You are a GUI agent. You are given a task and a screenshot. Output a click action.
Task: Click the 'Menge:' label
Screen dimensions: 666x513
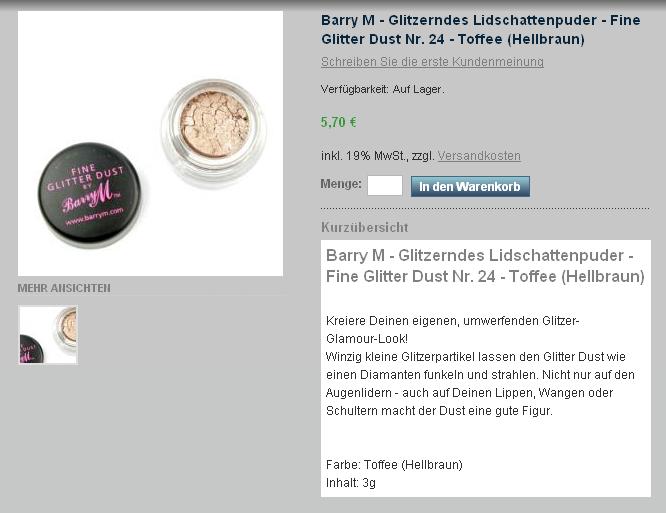click(341, 184)
